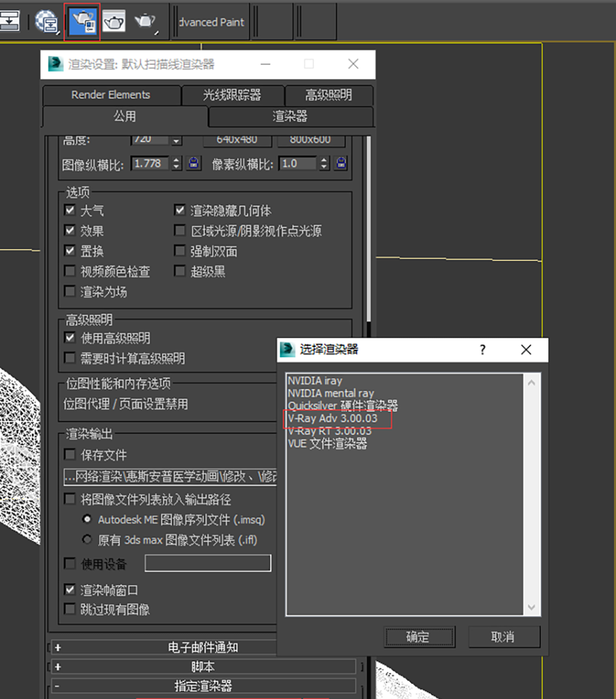The height and width of the screenshot is (699, 616).
Task: Disable the 大气 checkbox
Action: point(70,210)
